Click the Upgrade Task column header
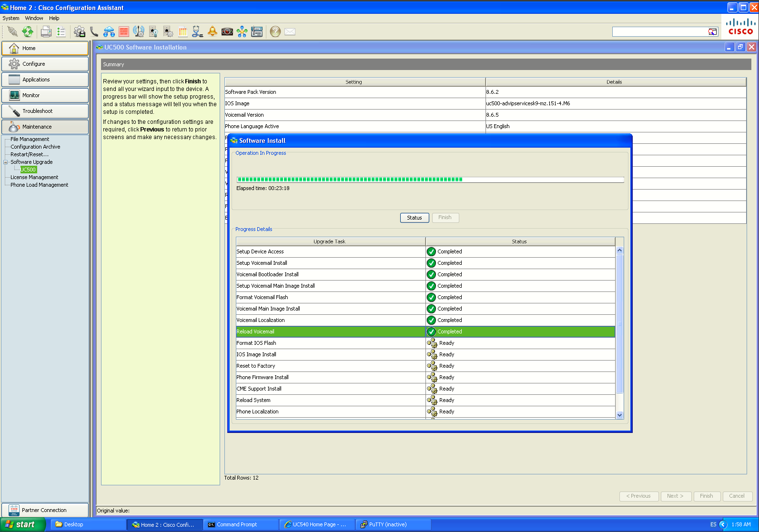Screen dimensions: 759x532 [330, 241]
